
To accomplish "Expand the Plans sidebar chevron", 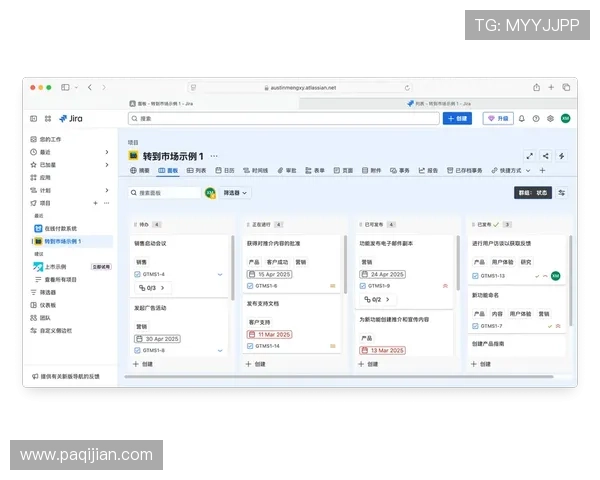I will 107,190.
